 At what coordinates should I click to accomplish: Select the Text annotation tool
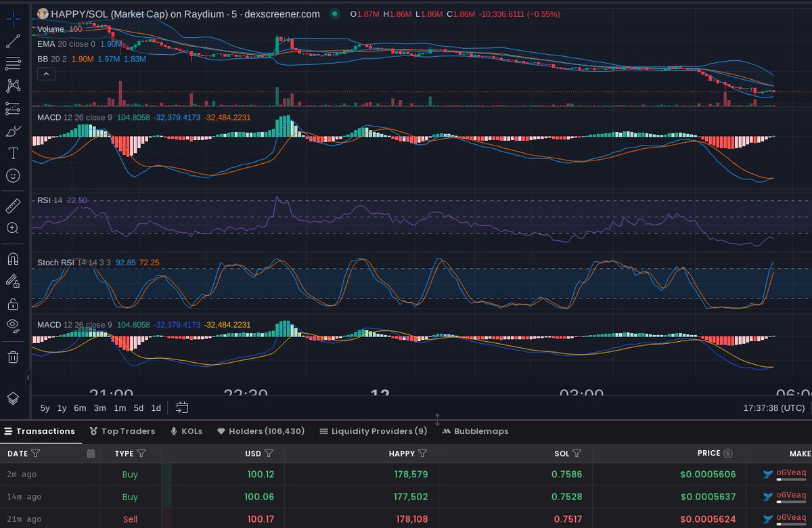tap(13, 153)
